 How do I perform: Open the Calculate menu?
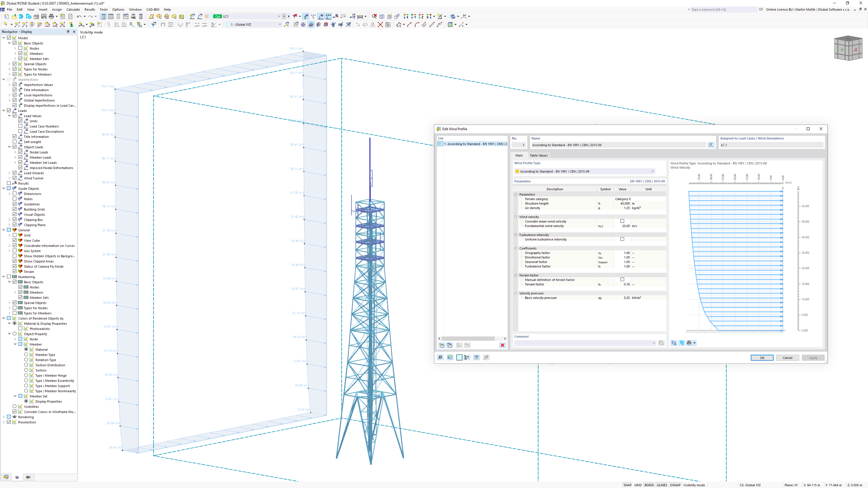tap(73, 10)
